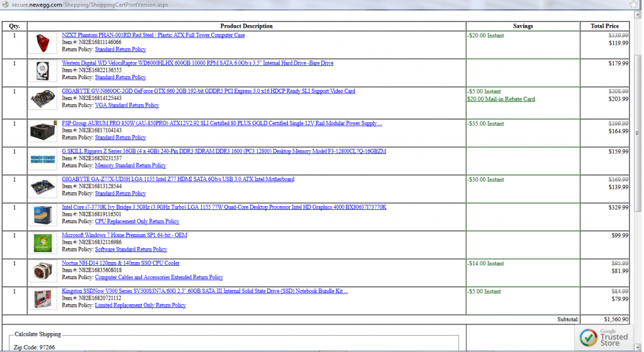
Task: Open Kingston SSDNow V300 SSD link
Action: click(204, 291)
